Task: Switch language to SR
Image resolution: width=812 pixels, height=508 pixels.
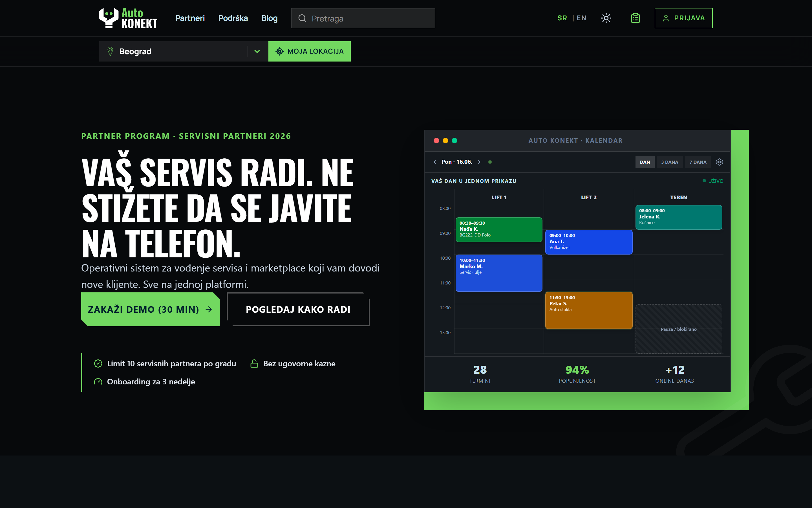Action: [562, 18]
